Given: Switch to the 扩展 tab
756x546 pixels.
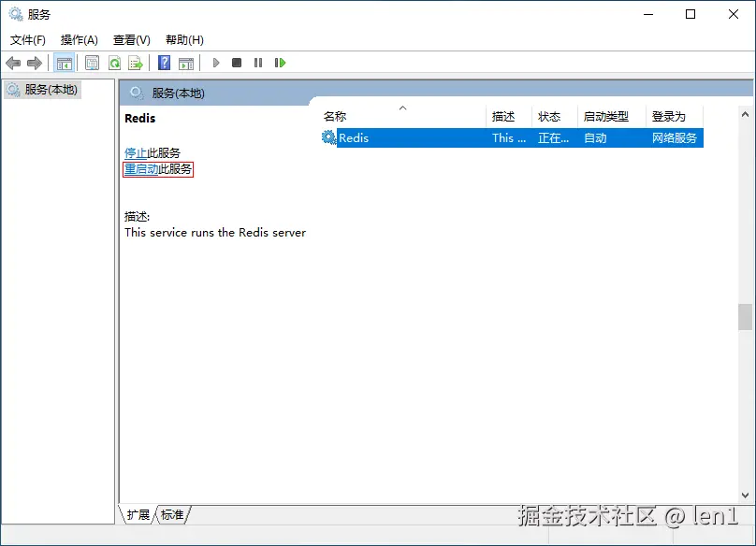Looking at the screenshot, I should point(138,514).
